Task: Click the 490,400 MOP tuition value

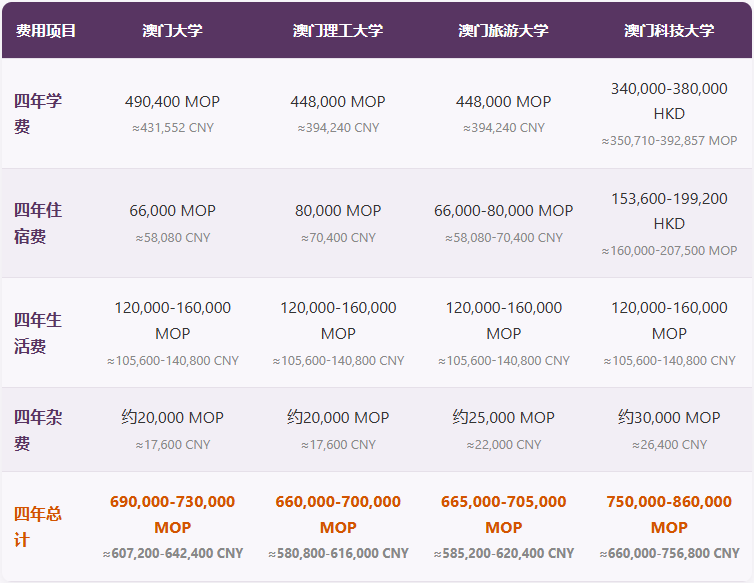Action: pyautogui.click(x=172, y=102)
